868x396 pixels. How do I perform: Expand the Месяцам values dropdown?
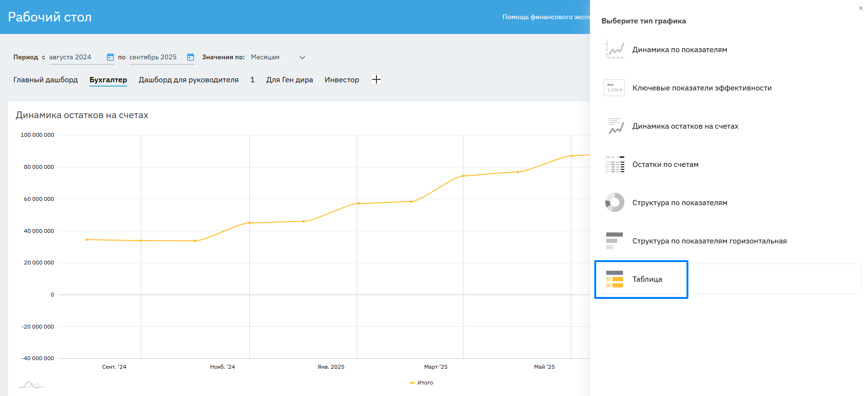point(277,57)
